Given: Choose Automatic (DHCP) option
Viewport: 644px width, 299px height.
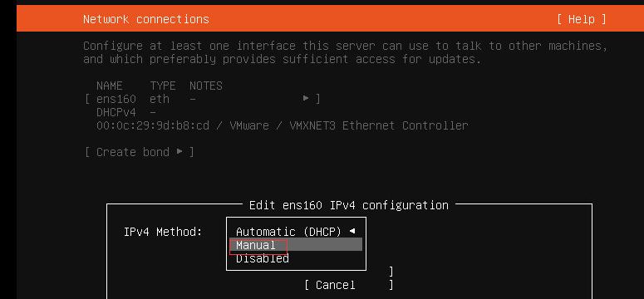Looking at the screenshot, I should click(288, 232).
